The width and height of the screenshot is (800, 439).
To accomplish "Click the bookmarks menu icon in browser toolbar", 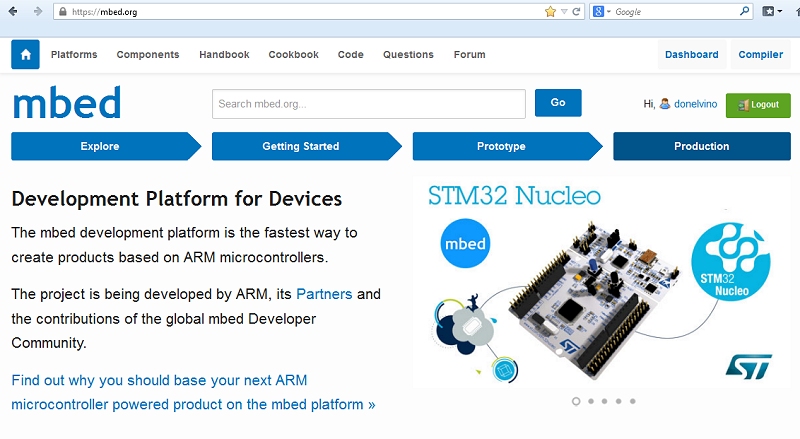I will click(x=771, y=12).
